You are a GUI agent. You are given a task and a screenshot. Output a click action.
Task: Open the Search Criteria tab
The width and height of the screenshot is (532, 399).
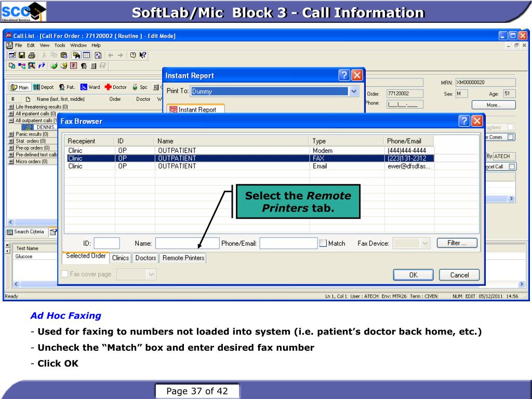pos(26,232)
